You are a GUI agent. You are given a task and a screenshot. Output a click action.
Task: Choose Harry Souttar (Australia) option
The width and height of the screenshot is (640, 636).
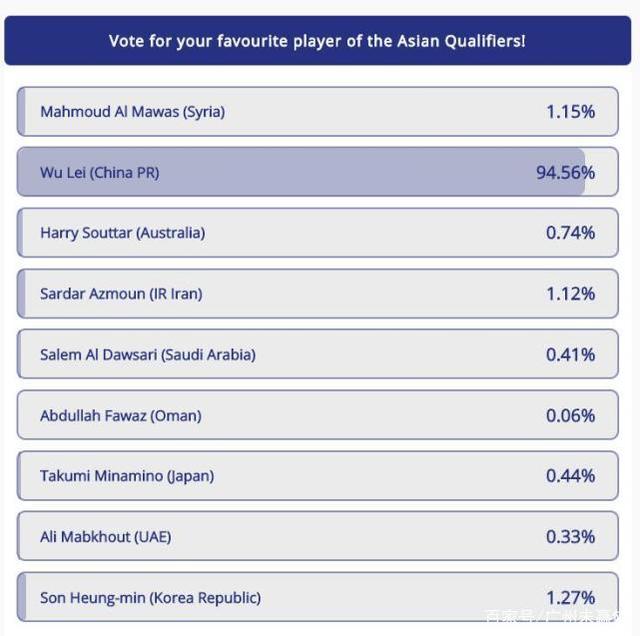click(122, 233)
